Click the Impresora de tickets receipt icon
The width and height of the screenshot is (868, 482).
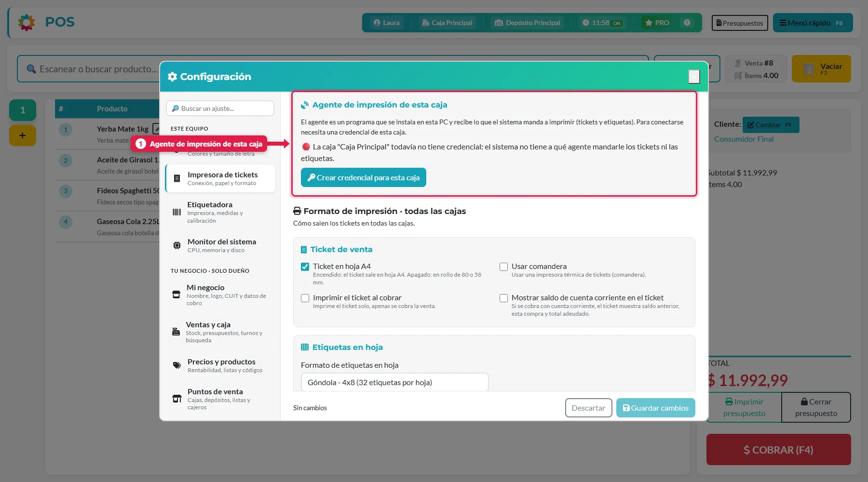tap(177, 178)
